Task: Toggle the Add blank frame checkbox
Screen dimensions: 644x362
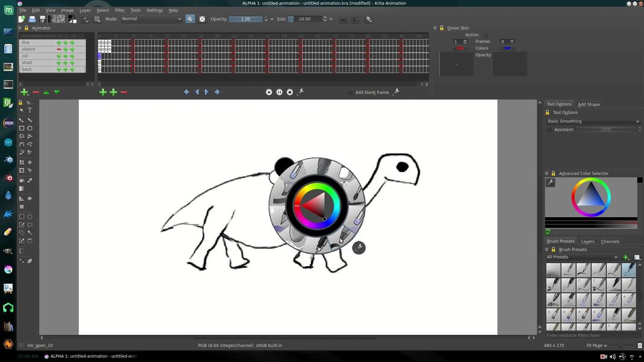Action: click(350, 92)
